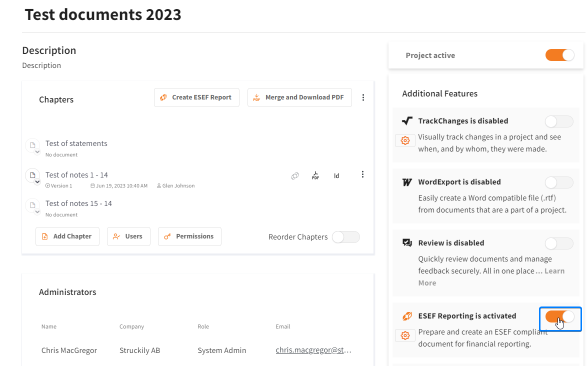
Task: Enable the WordExport switch
Action: [x=559, y=182]
